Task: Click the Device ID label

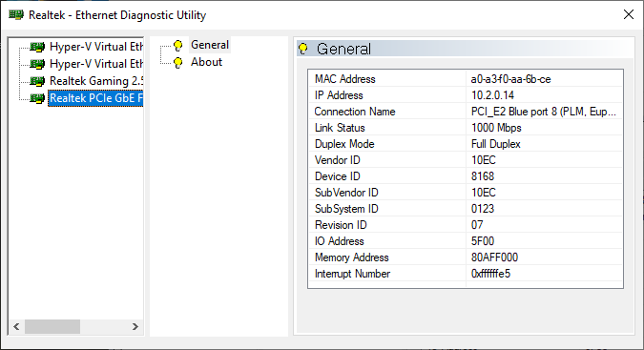Action: click(x=337, y=176)
